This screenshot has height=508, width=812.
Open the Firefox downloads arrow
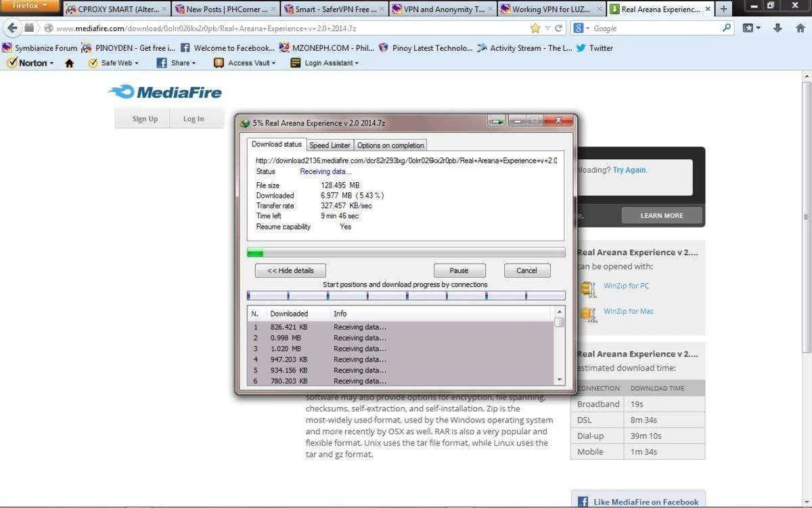click(778, 28)
